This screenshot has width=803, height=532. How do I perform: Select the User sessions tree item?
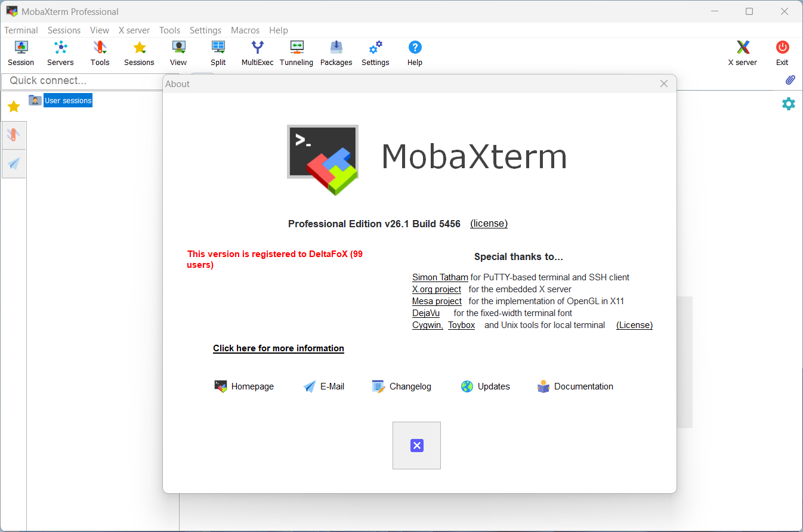[68, 101]
